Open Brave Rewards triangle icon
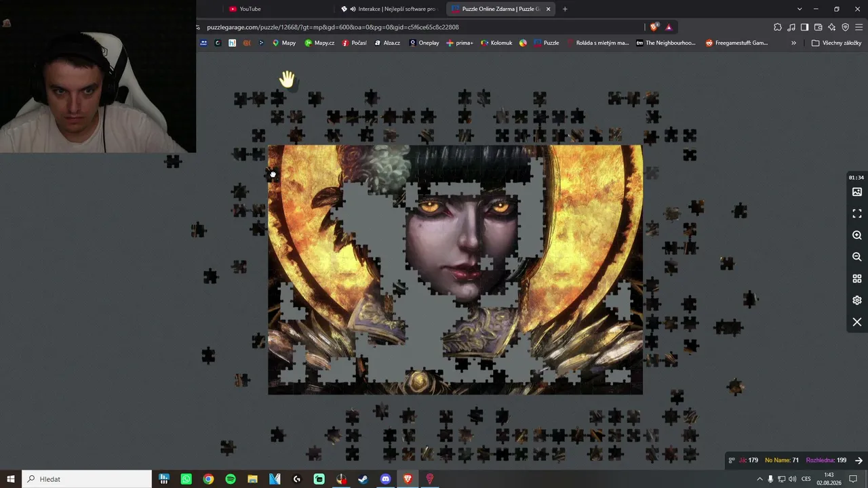The height and width of the screenshot is (488, 868). tap(669, 27)
